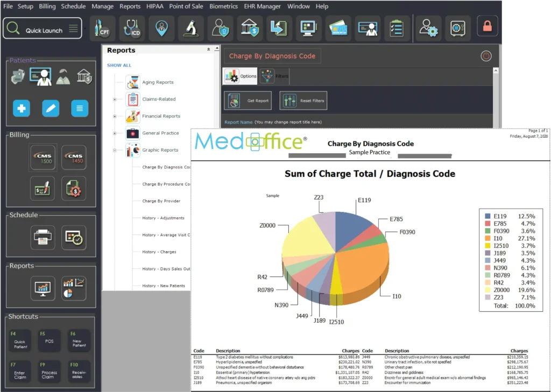Select Charge By Provider report
The image size is (551, 392).
(x=161, y=201)
